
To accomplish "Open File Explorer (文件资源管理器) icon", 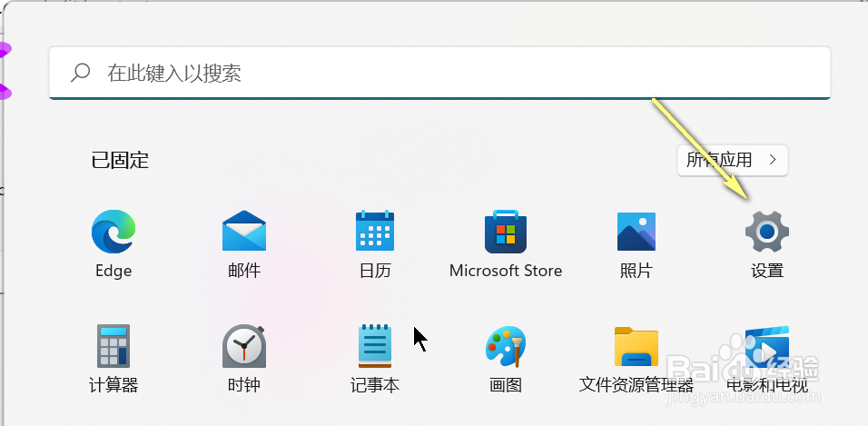I will 636,346.
